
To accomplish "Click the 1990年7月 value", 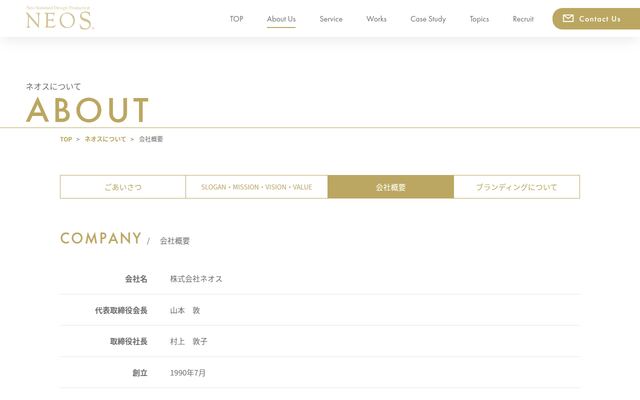I will coord(188,373).
